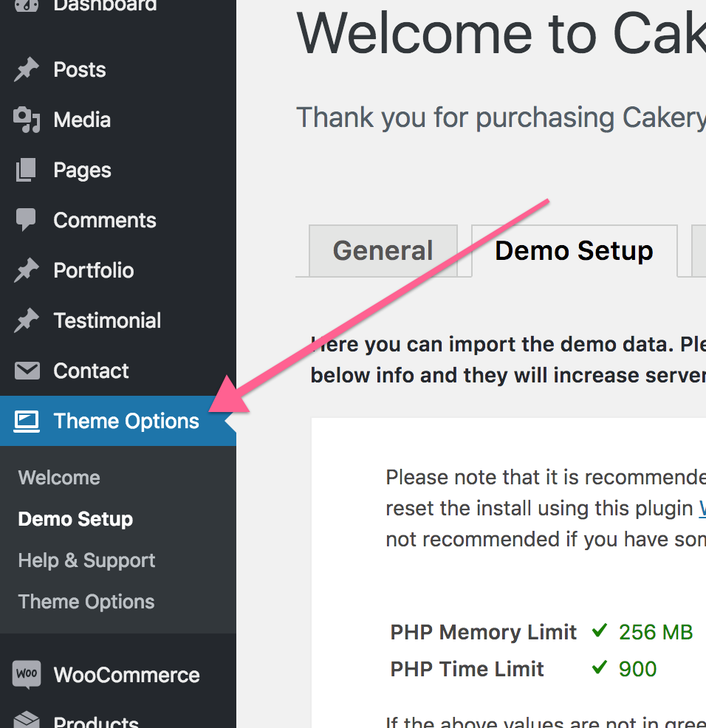The width and height of the screenshot is (706, 728).
Task: Click the Testimonial pin icon
Action: coord(27,320)
